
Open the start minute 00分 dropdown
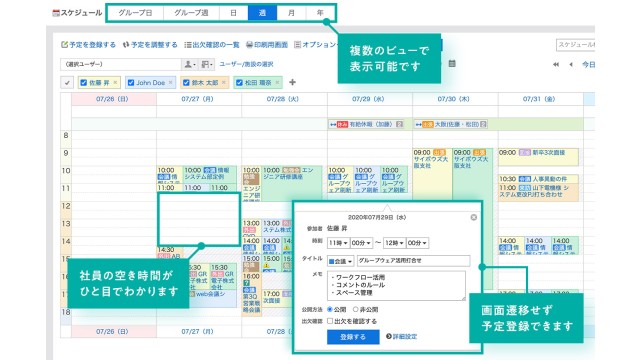pos(361,243)
